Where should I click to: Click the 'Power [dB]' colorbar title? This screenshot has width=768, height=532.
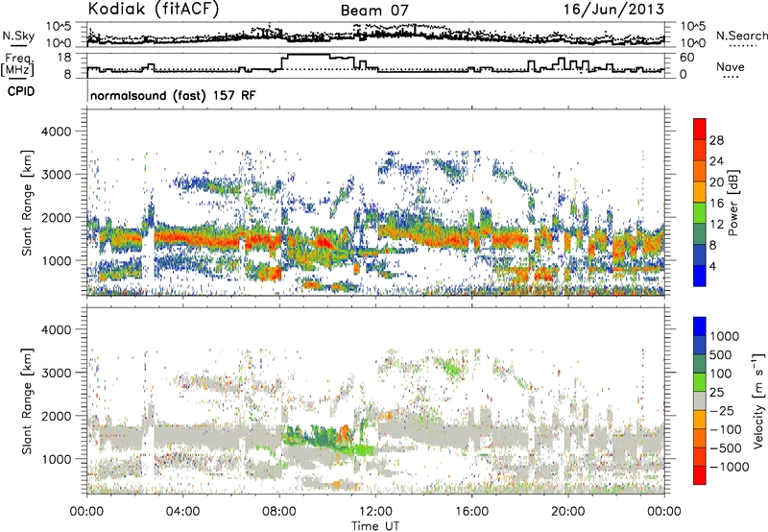click(732, 203)
